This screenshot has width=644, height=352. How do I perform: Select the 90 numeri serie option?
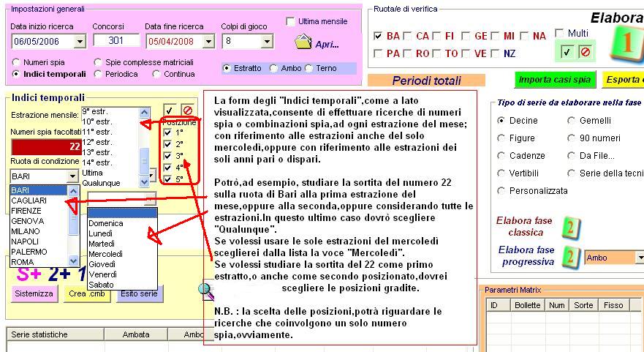tap(572, 138)
